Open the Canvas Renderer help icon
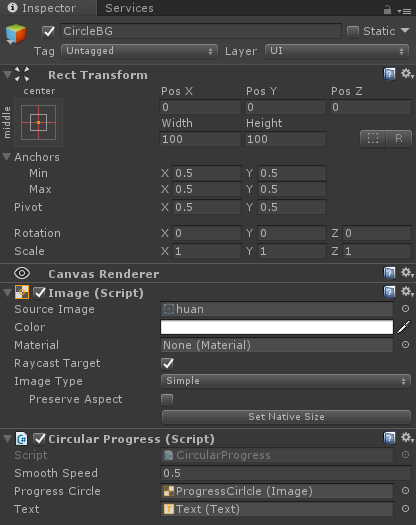The image size is (416, 525). click(389, 273)
